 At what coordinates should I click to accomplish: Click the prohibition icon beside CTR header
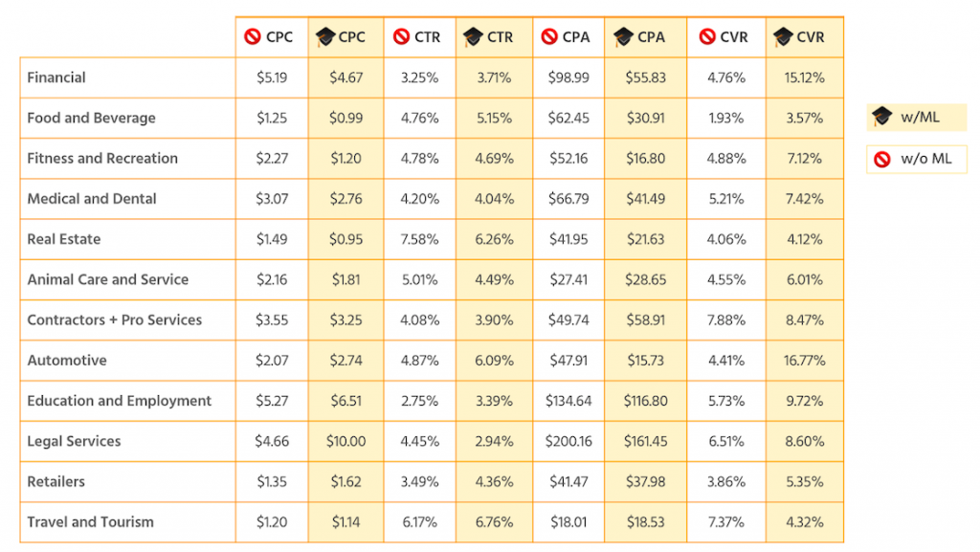(x=402, y=37)
